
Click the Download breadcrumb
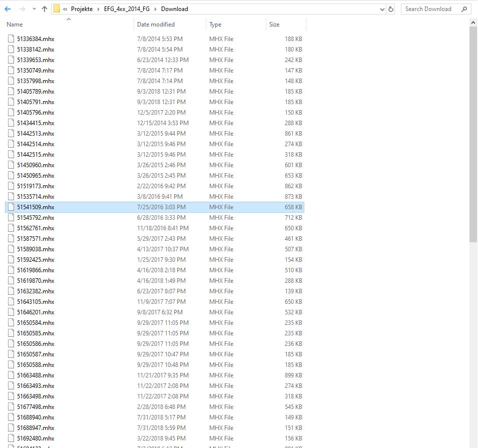pos(174,9)
